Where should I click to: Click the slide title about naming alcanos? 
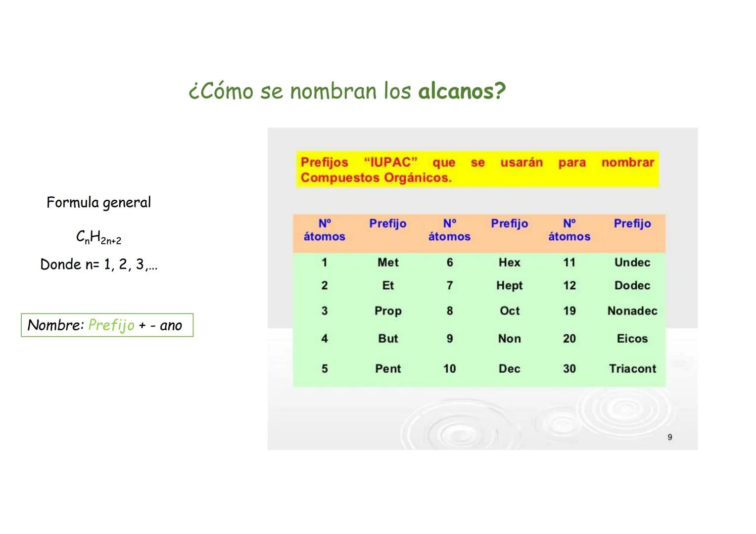348,90
